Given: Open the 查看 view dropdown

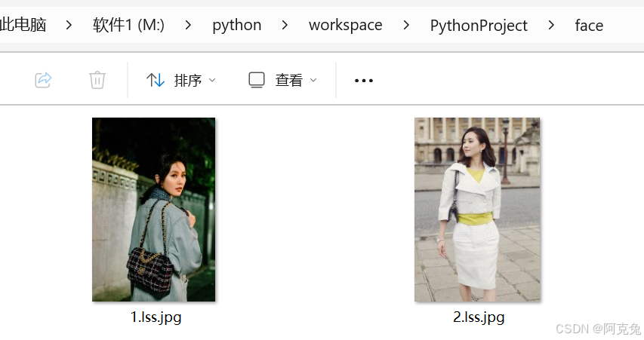Looking at the screenshot, I should [282, 80].
